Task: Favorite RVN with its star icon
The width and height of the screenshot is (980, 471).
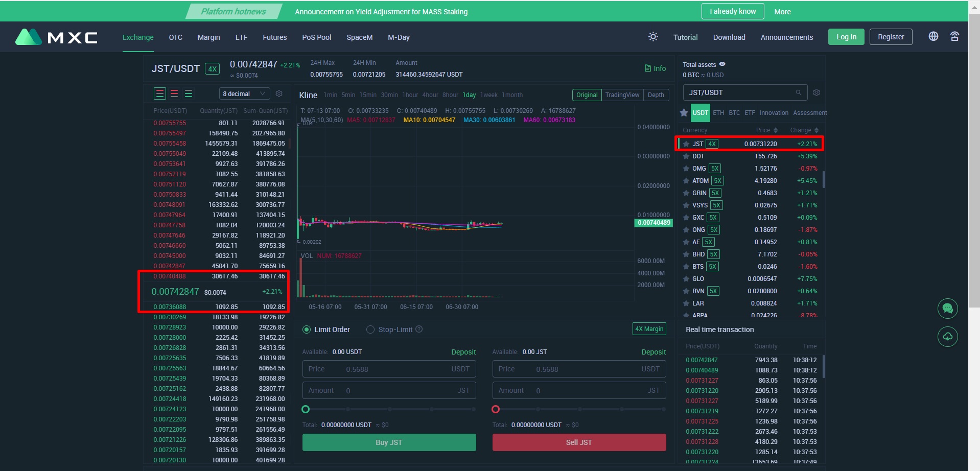Action: point(686,291)
